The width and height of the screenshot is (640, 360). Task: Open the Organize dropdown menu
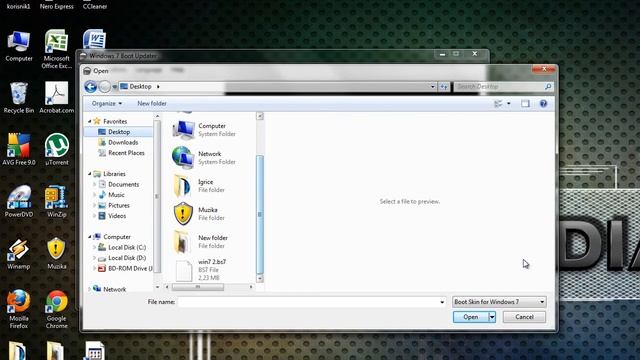pos(107,104)
